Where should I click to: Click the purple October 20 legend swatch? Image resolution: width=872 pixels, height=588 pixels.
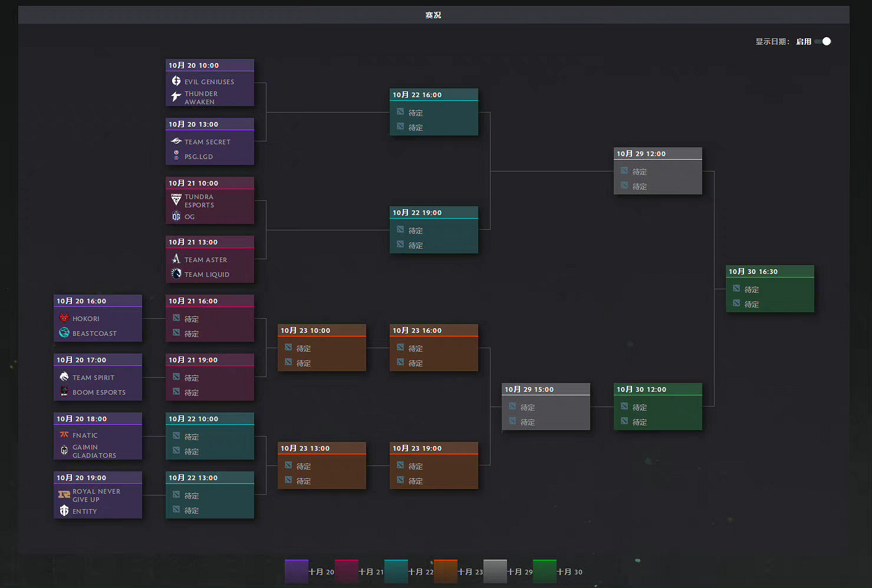click(x=296, y=572)
